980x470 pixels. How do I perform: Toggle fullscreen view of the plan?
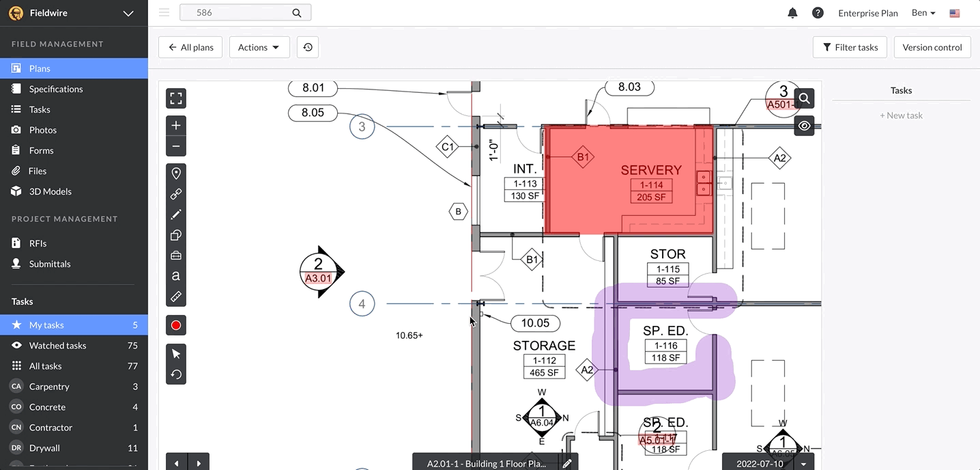pos(175,98)
